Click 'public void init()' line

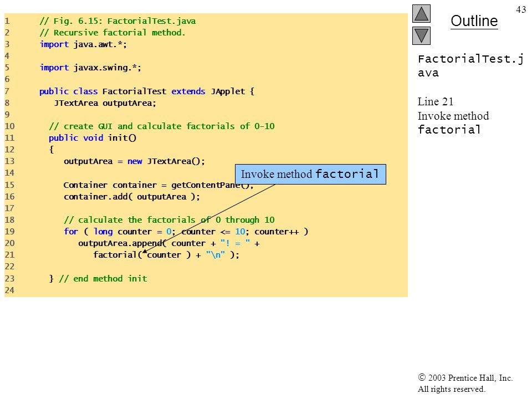93,138
